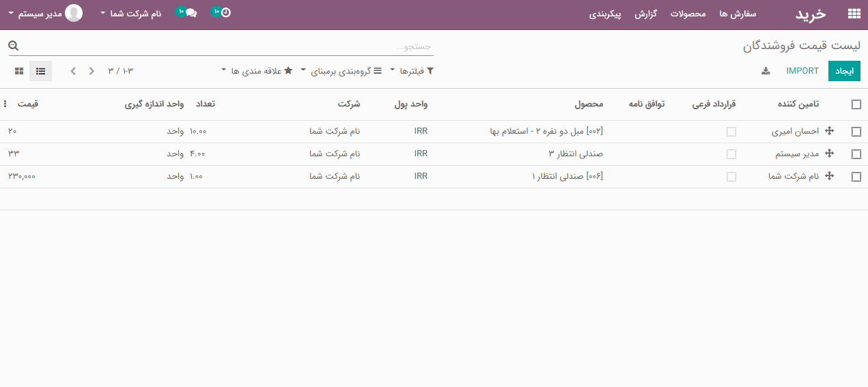Click the خرید app title
Image resolution: width=868 pixels, height=387 pixels.
click(811, 14)
